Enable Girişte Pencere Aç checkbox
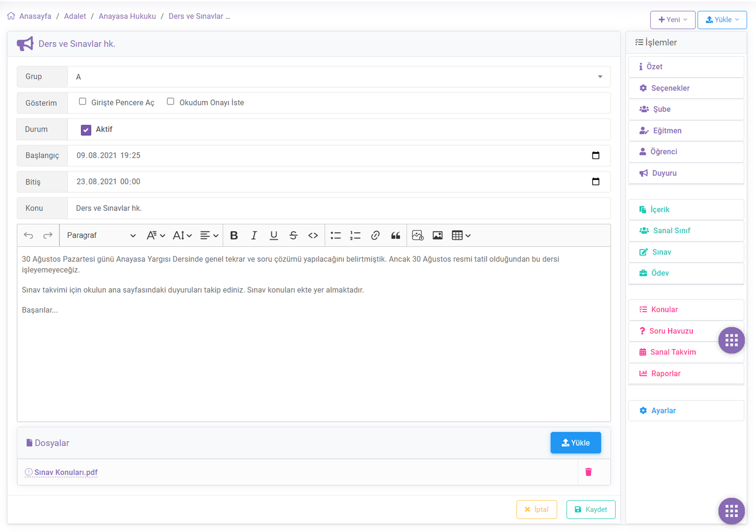756x532 pixels. pyautogui.click(x=83, y=102)
